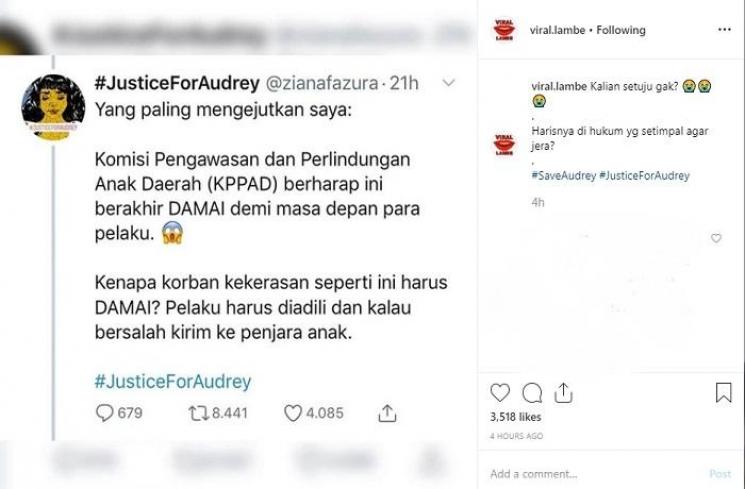Click tweet heart icon with 4.085

[314, 413]
